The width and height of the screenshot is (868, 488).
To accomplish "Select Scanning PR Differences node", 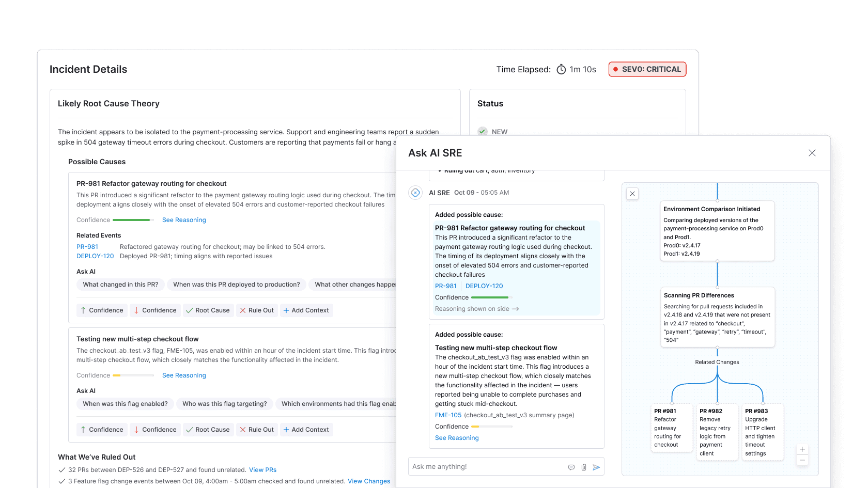I will click(717, 317).
